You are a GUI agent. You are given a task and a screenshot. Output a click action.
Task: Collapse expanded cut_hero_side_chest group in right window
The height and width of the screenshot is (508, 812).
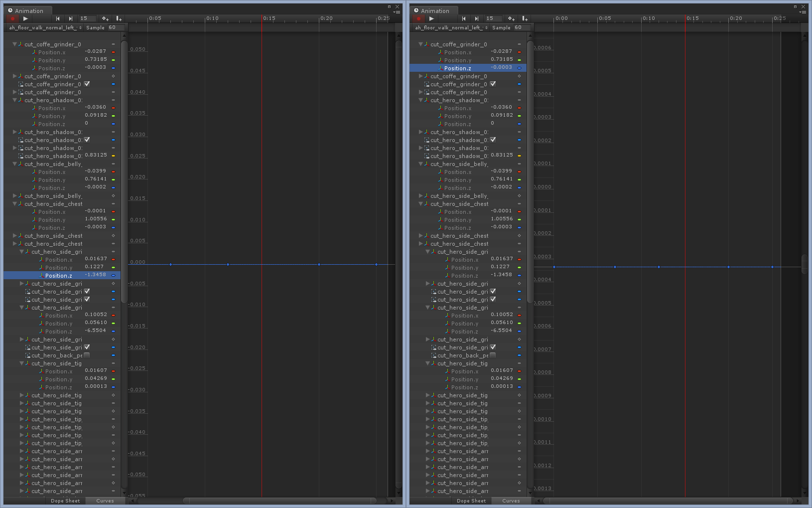[x=420, y=204]
